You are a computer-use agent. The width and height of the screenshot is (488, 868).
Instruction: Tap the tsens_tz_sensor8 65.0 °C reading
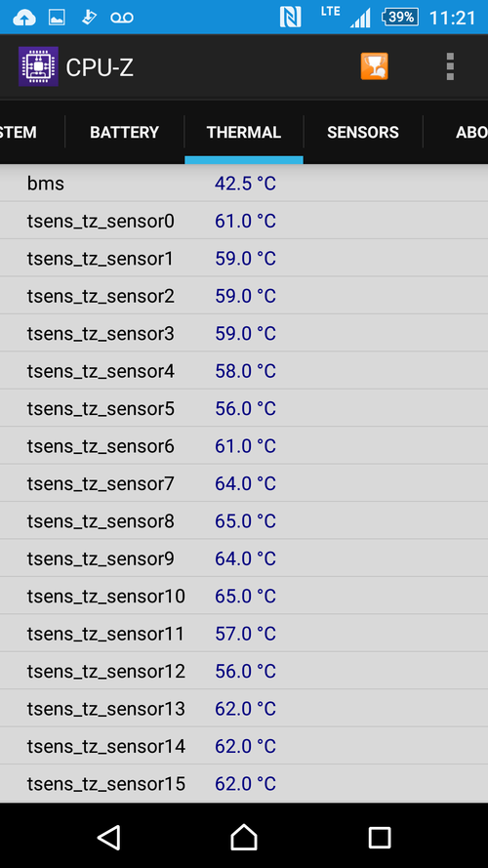pos(245,521)
